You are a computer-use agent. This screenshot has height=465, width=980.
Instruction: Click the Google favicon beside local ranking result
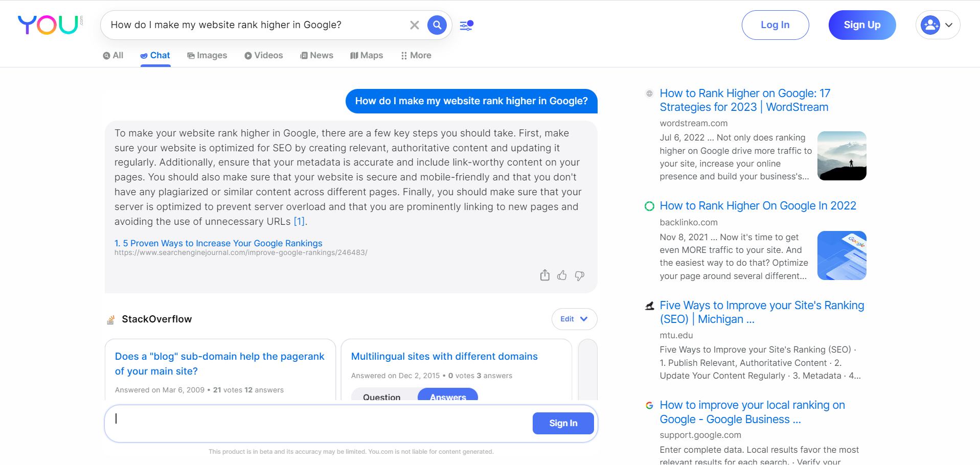pos(649,405)
